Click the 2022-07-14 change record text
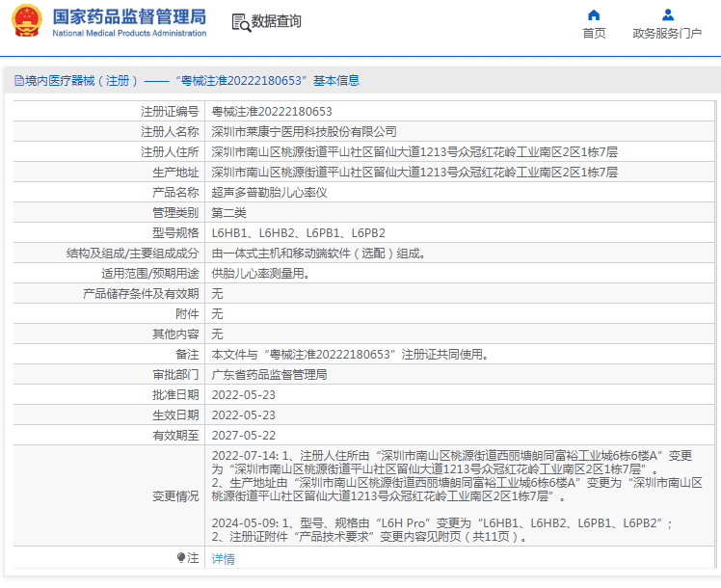This screenshot has height=588, width=721. 457,476
